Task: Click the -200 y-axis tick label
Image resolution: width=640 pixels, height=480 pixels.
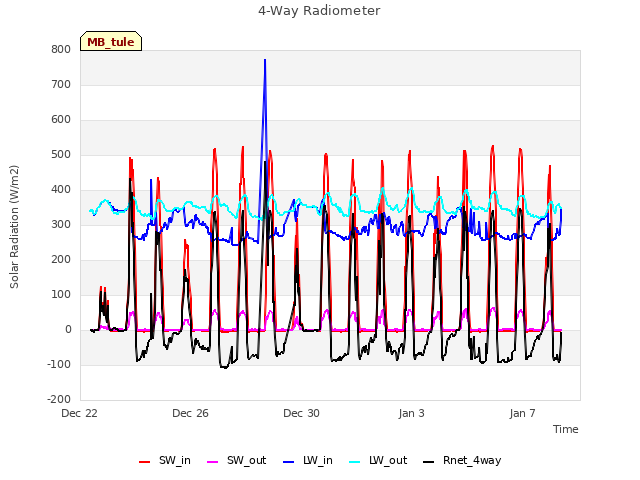Action: tap(59, 399)
